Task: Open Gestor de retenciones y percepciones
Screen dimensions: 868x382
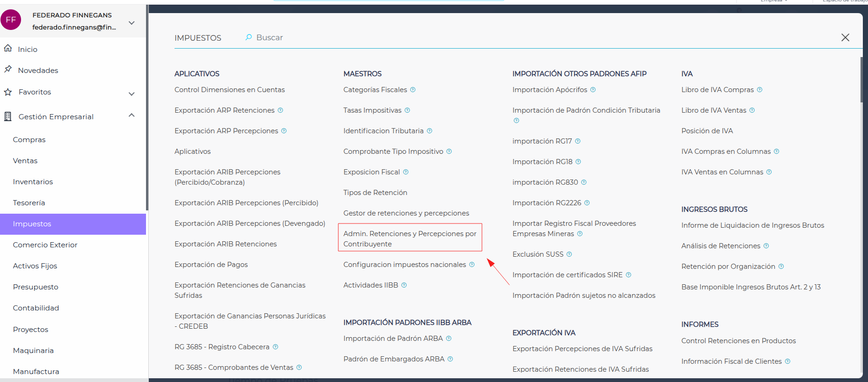Action: (406, 213)
